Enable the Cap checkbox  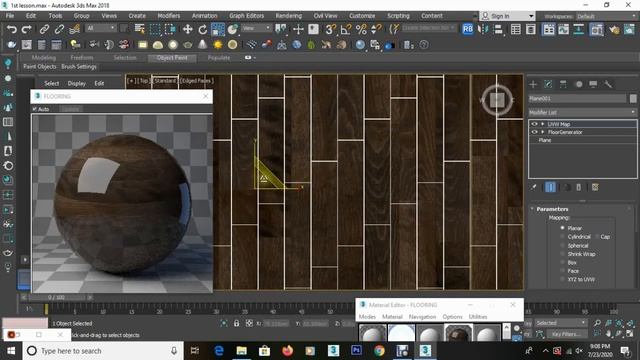[x=597, y=236]
